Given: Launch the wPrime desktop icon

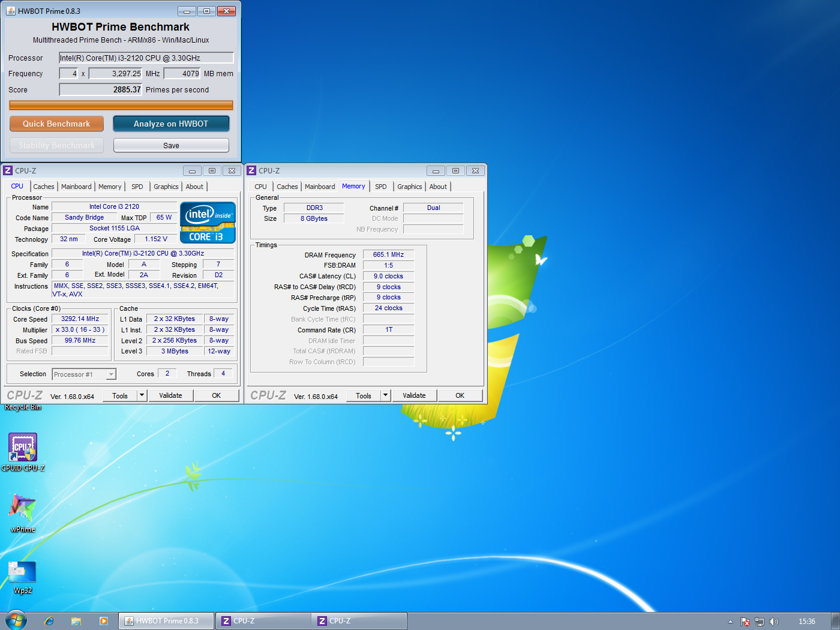Looking at the screenshot, I should (x=23, y=514).
